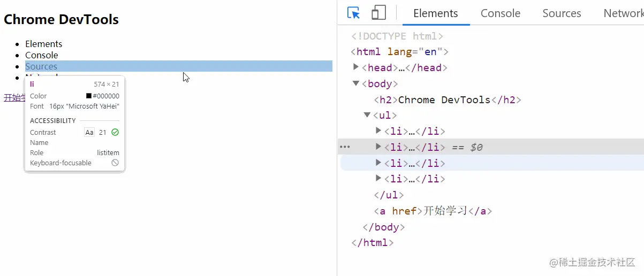
Task: Switch to the Elements tab
Action: (436, 13)
